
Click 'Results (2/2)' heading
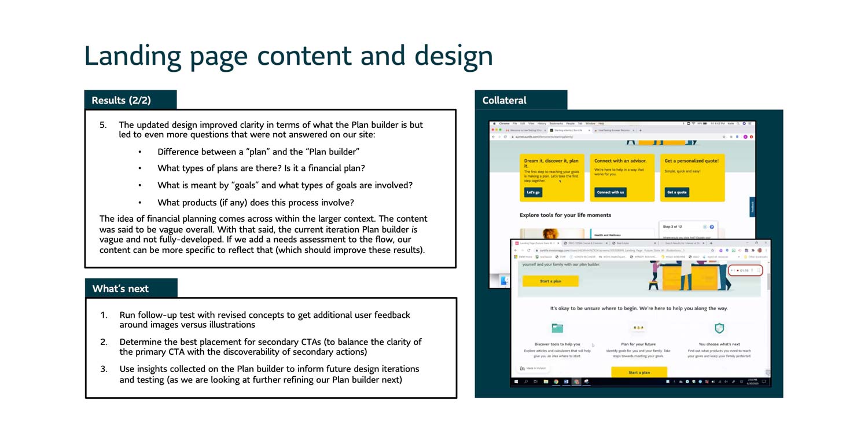coord(121,100)
